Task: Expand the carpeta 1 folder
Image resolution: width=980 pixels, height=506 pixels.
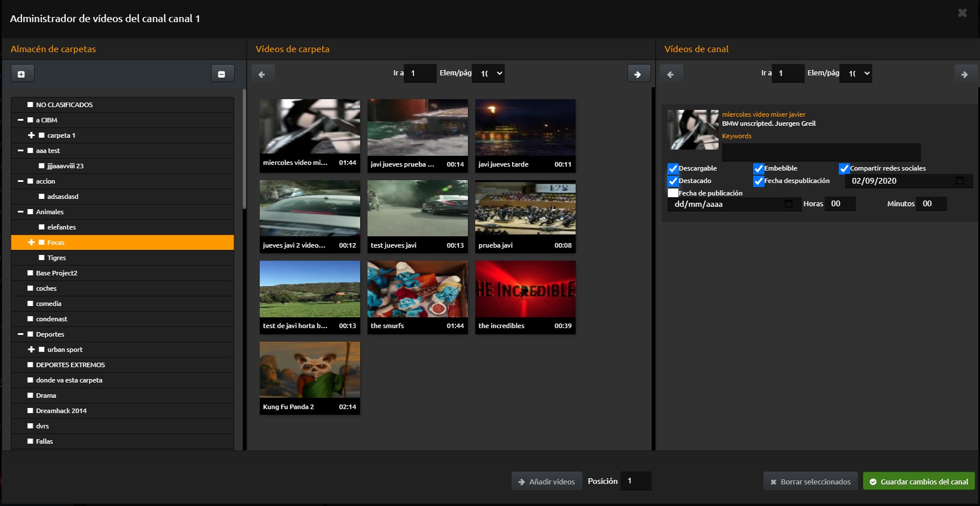Action: pos(31,135)
